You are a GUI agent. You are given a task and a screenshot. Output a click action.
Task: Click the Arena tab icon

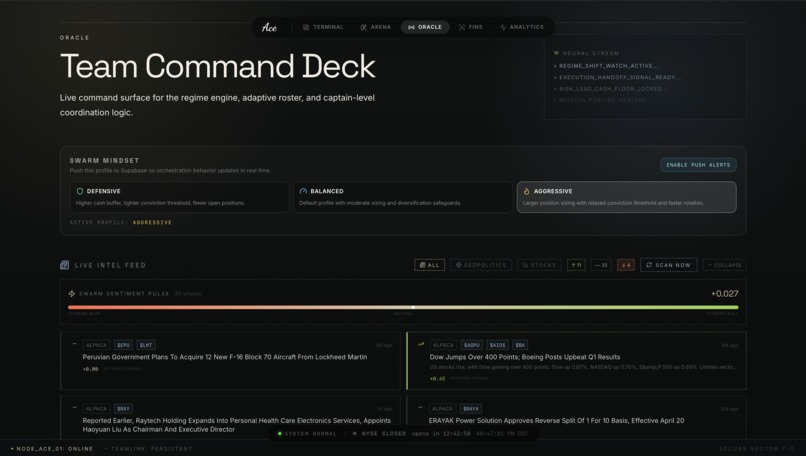[363, 27]
